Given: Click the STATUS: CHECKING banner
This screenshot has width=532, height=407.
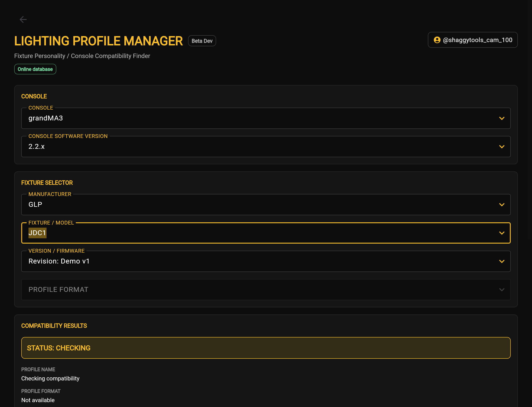Looking at the screenshot, I should (266, 348).
